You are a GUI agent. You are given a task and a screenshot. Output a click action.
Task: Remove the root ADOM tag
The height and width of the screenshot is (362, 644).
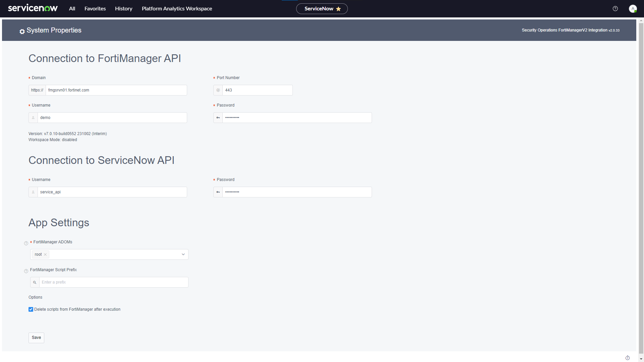[45, 254]
